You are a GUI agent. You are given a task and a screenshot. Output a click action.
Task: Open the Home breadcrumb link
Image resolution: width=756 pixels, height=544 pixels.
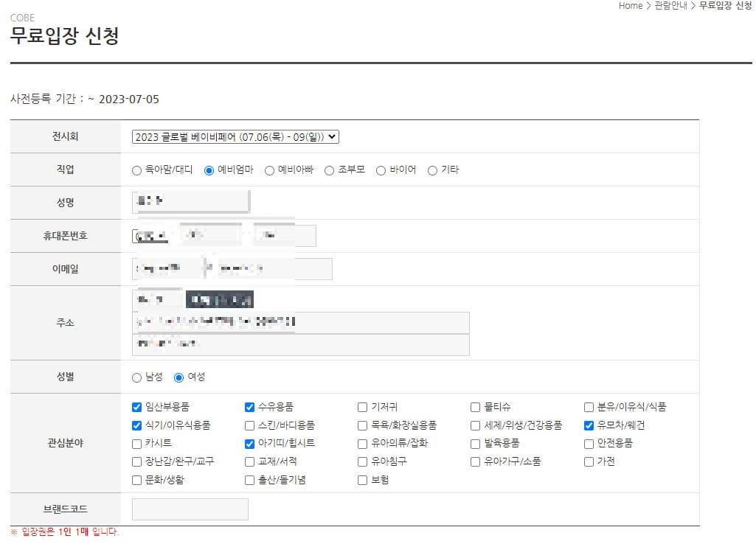pos(631,6)
